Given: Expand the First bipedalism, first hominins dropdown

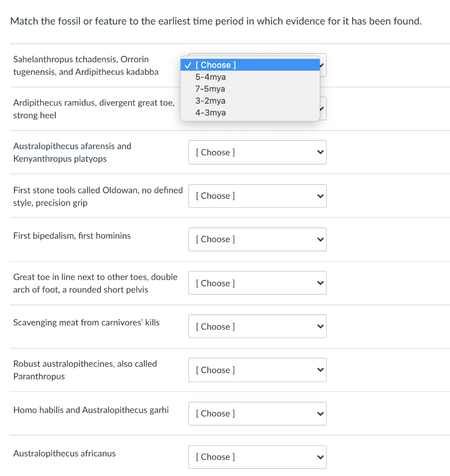Looking at the screenshot, I should tap(257, 239).
